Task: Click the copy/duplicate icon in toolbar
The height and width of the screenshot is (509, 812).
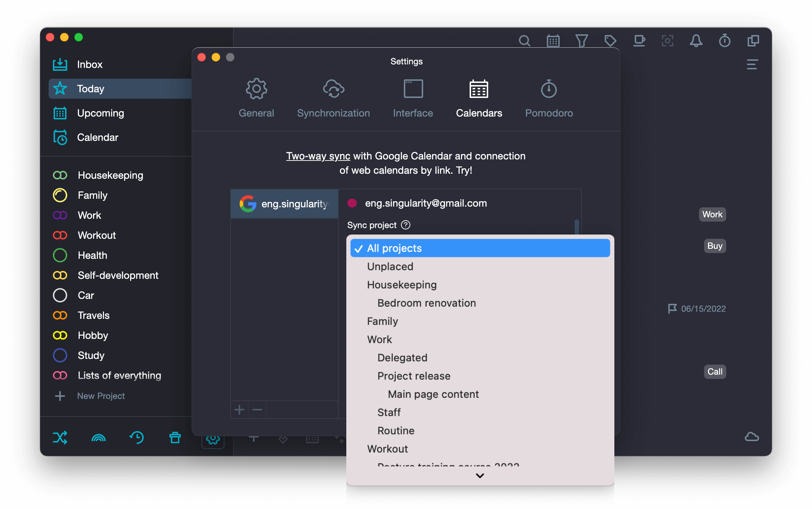Action: pyautogui.click(x=753, y=40)
